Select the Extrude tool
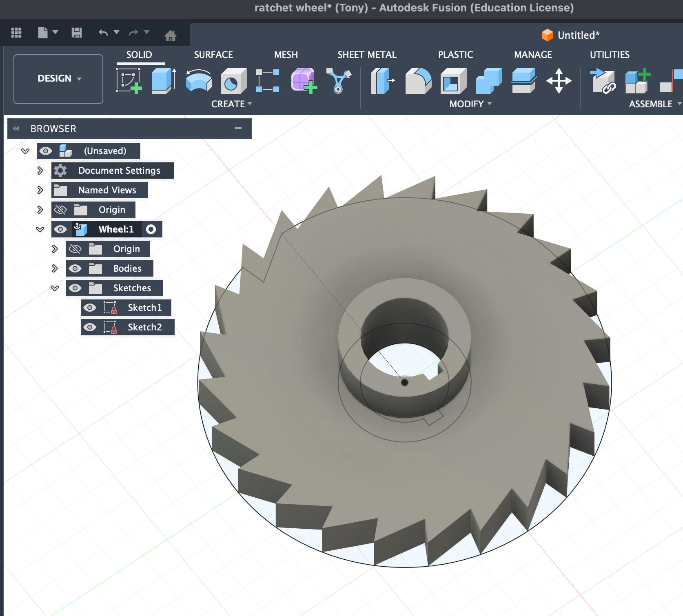 click(x=163, y=80)
